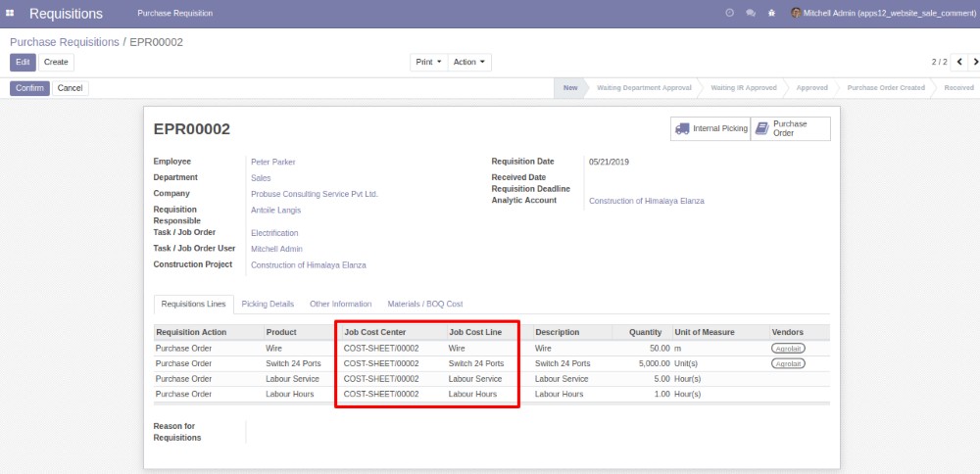Open the activities clock icon
This screenshot has height=474, width=980.
(x=729, y=14)
